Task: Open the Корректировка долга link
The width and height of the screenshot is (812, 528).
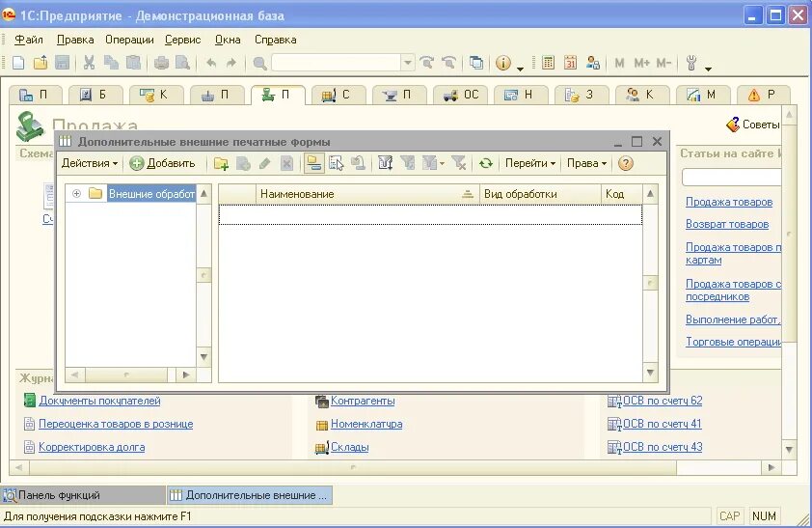Action: 92,447
